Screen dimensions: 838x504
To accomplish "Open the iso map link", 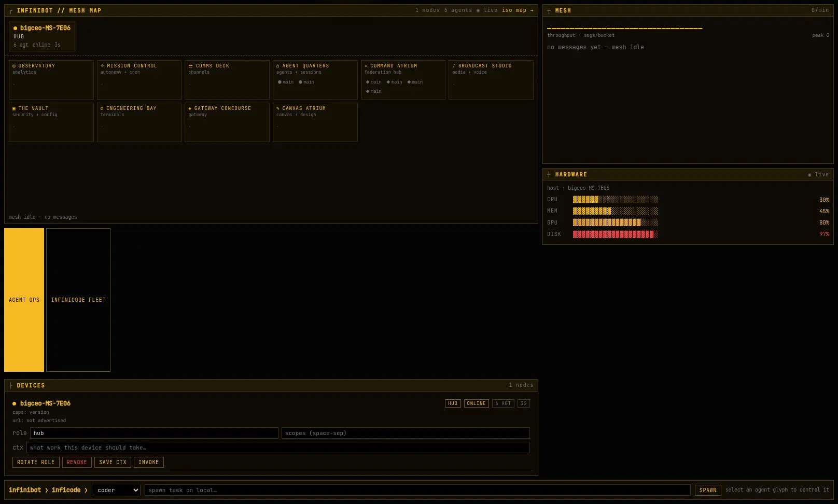I will [x=518, y=10].
